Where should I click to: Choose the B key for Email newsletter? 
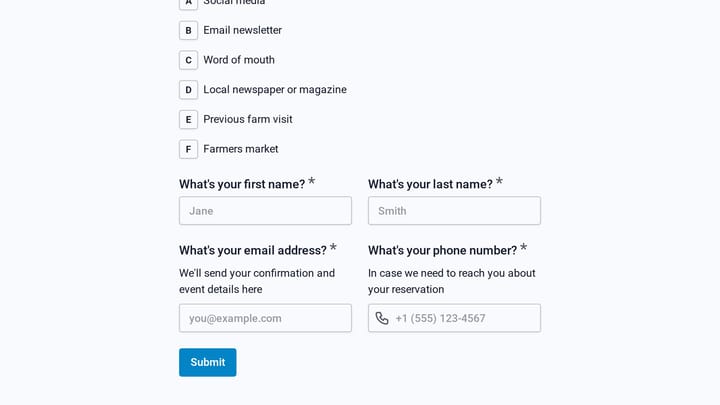[188, 30]
